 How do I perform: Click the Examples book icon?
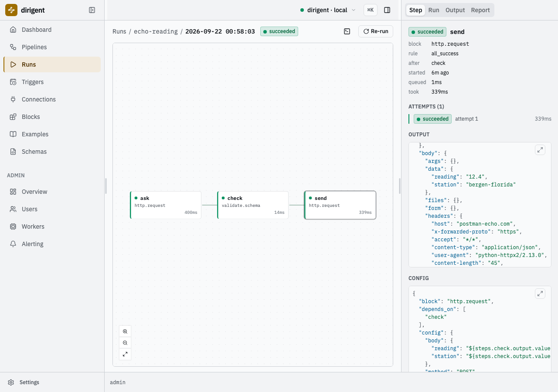(13, 134)
